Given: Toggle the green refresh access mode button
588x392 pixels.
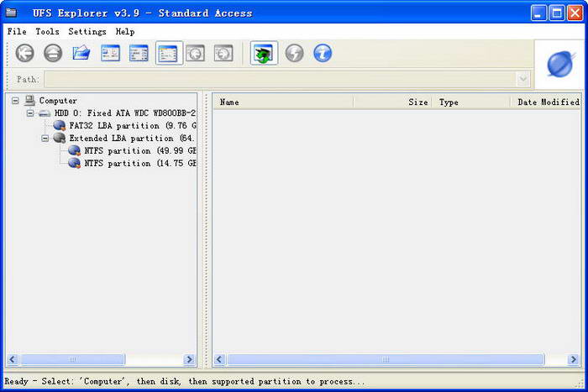Looking at the screenshot, I should pos(264,53).
